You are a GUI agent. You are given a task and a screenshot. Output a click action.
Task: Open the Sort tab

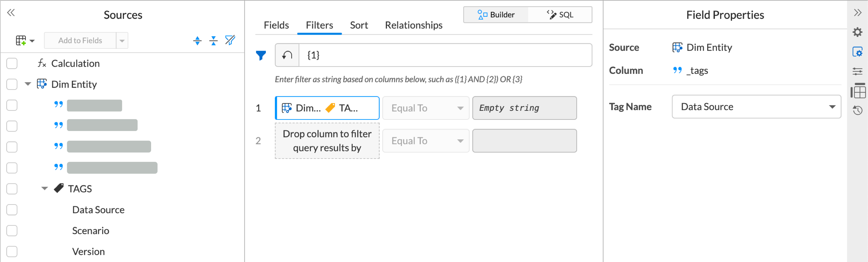click(359, 25)
